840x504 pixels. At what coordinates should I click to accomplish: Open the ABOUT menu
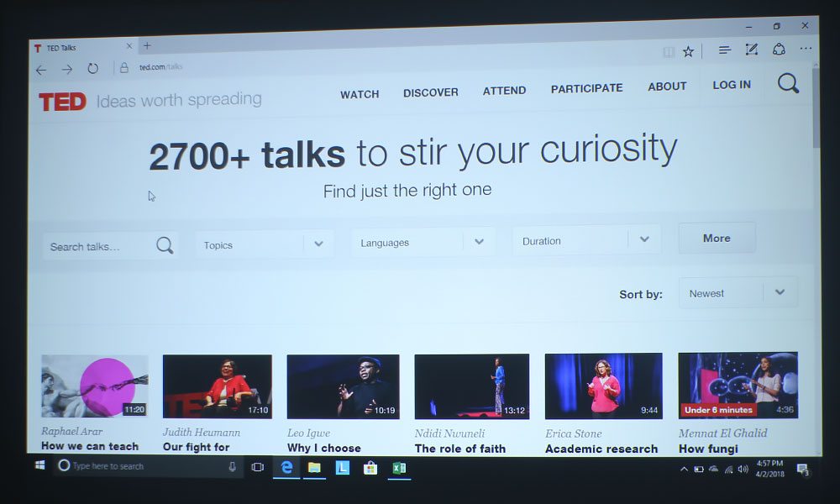click(x=667, y=87)
